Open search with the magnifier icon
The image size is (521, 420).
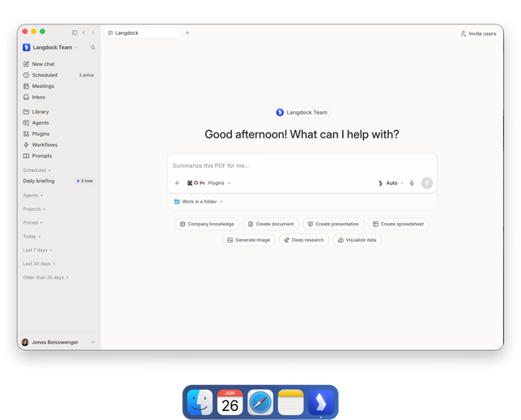coord(93,47)
